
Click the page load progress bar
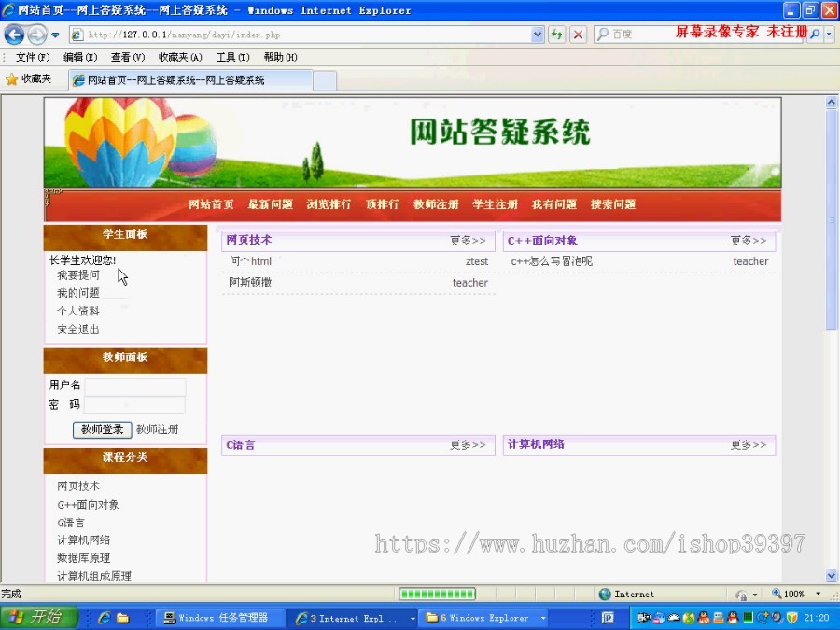click(437, 594)
